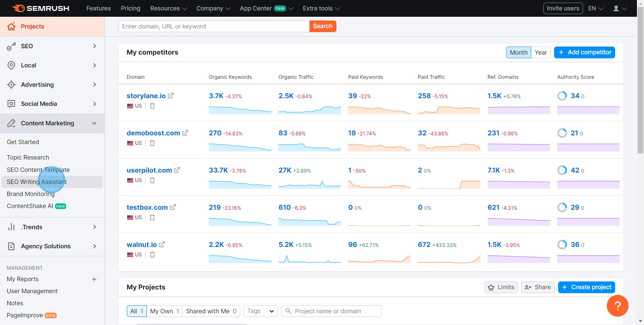This screenshot has width=644, height=325.
Task: Open PageImprove beta
Action: [x=32, y=315]
